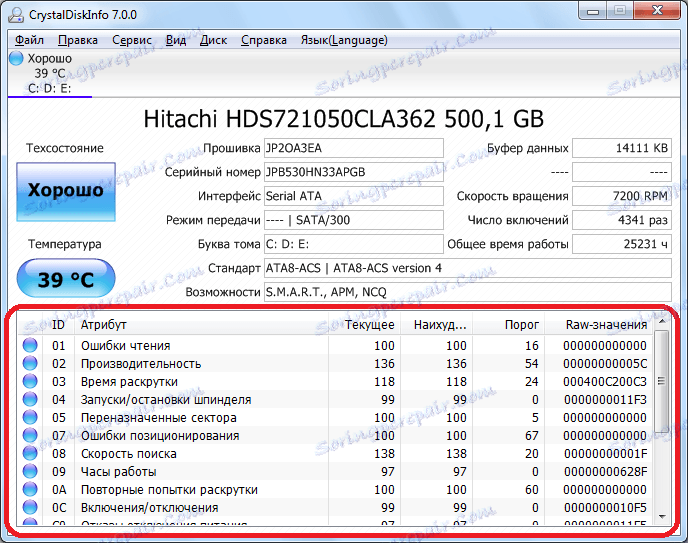Select the Время раскрутки attribute name
This screenshot has height=543, width=688.
coord(129,382)
